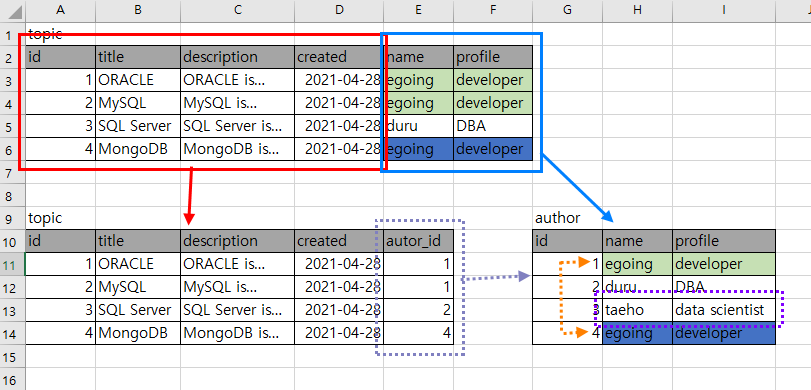This screenshot has width=811, height=390.
Task: Select 'SQL Server' title cell in row 13
Action: coord(138,310)
